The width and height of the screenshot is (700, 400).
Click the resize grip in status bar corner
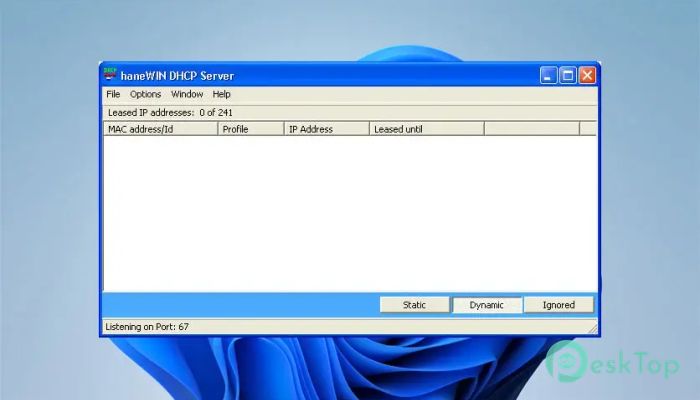pyautogui.click(x=593, y=329)
